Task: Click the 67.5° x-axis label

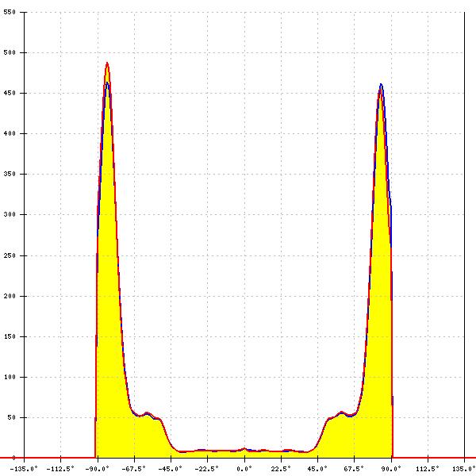Action: point(355,469)
